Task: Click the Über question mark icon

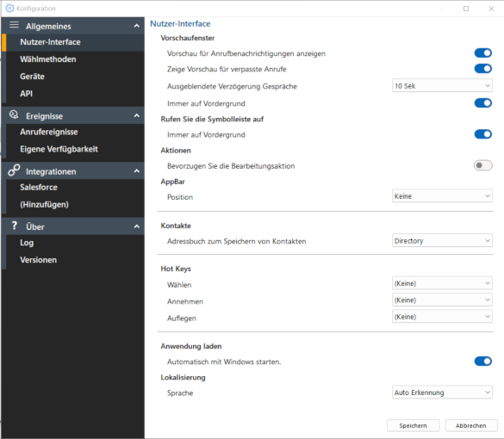Action: coord(14,226)
